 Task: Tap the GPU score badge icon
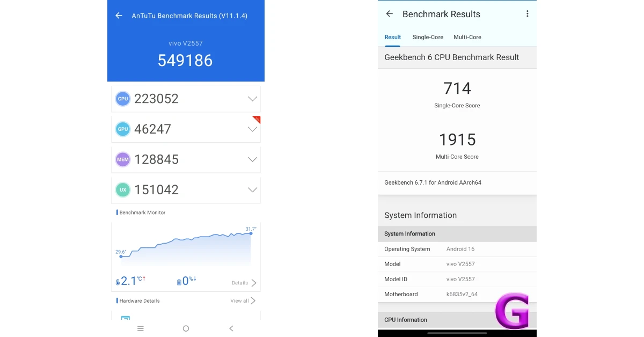coord(123,129)
